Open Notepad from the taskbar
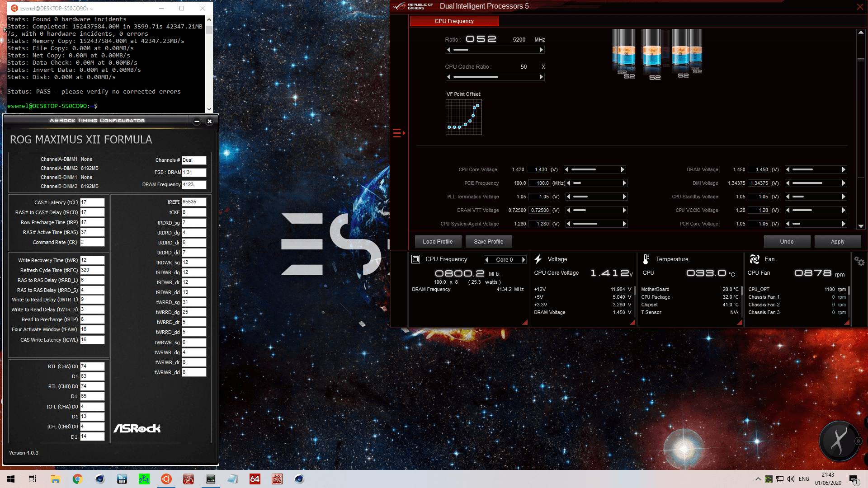 232,479
